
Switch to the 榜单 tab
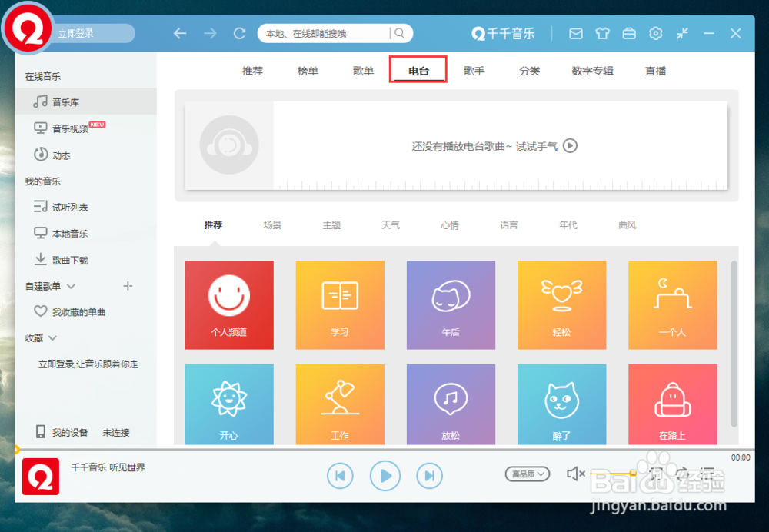pos(307,71)
